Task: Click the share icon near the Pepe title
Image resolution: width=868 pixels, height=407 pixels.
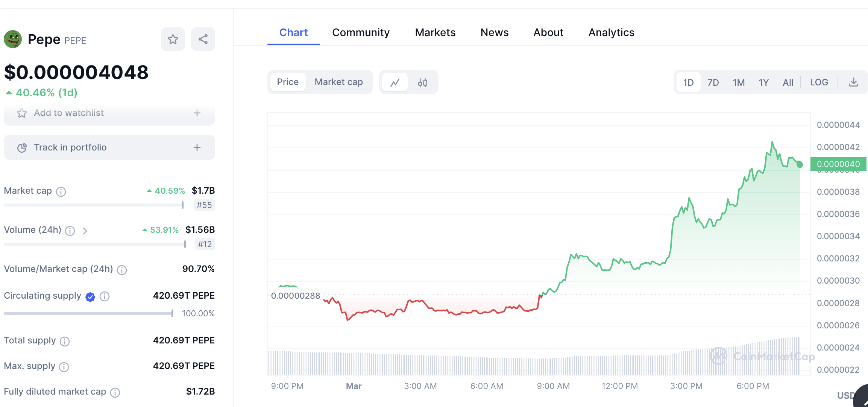Action: (x=203, y=39)
